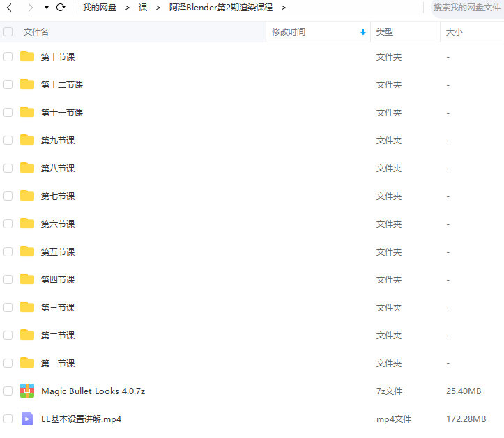Click the Magic Bullet Looks 7z archive icon
The width and height of the screenshot is (504, 438).
(27, 391)
